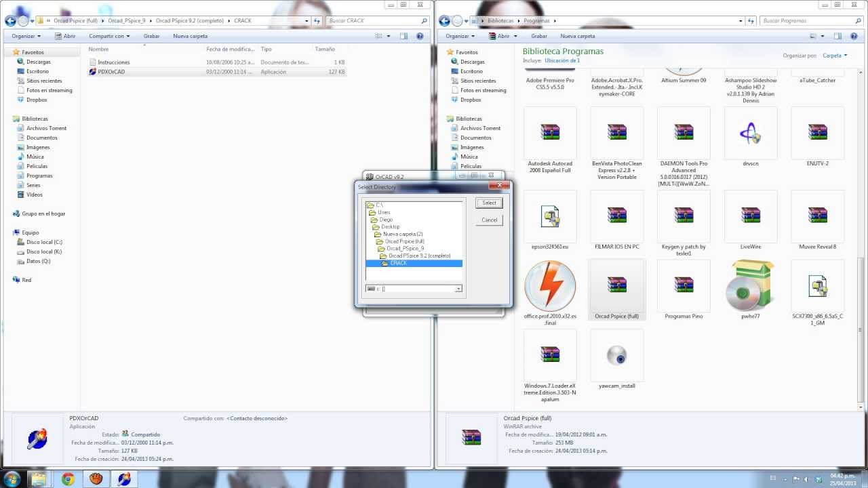Click Grabar in left Explorer toolbar
Screen dimensions: 868x488
(151, 36)
